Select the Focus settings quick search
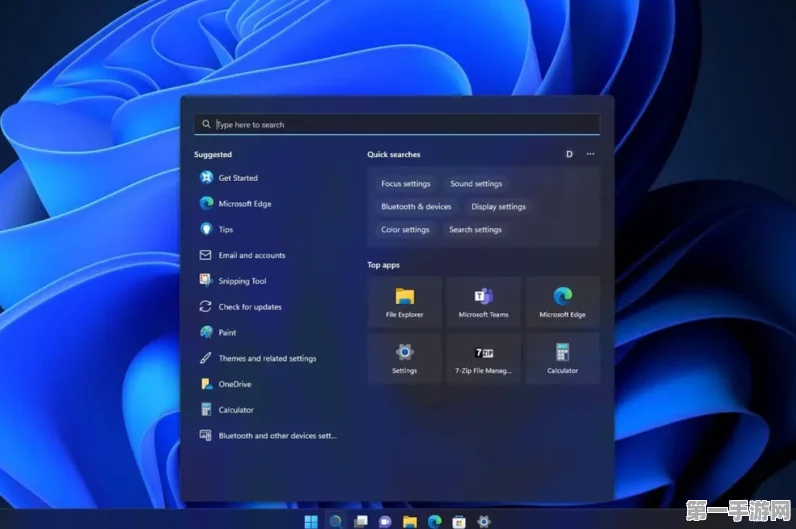796x529 pixels. coord(406,183)
